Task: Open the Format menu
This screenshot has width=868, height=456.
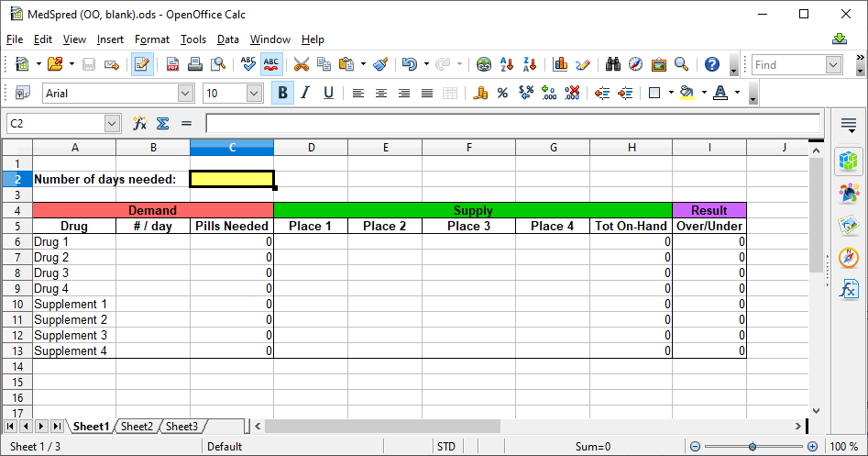Action: [x=151, y=39]
